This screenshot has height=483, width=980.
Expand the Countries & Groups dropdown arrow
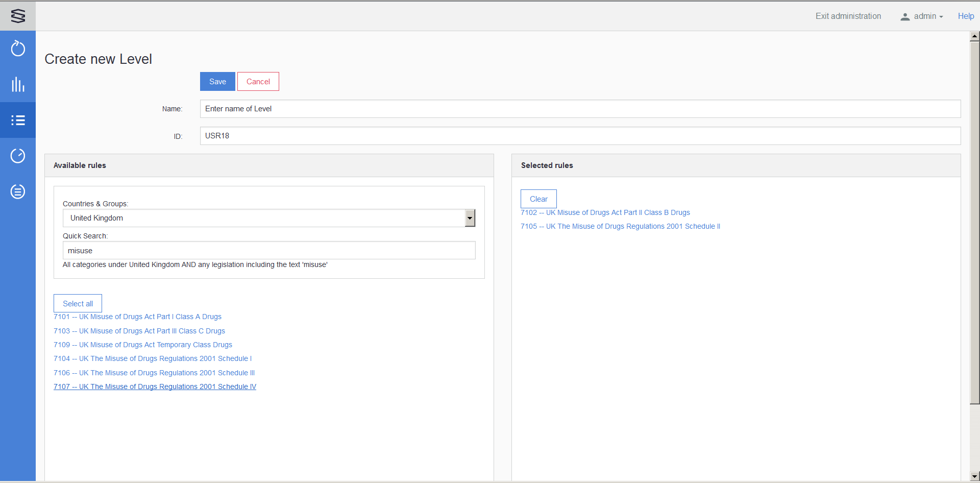(470, 218)
